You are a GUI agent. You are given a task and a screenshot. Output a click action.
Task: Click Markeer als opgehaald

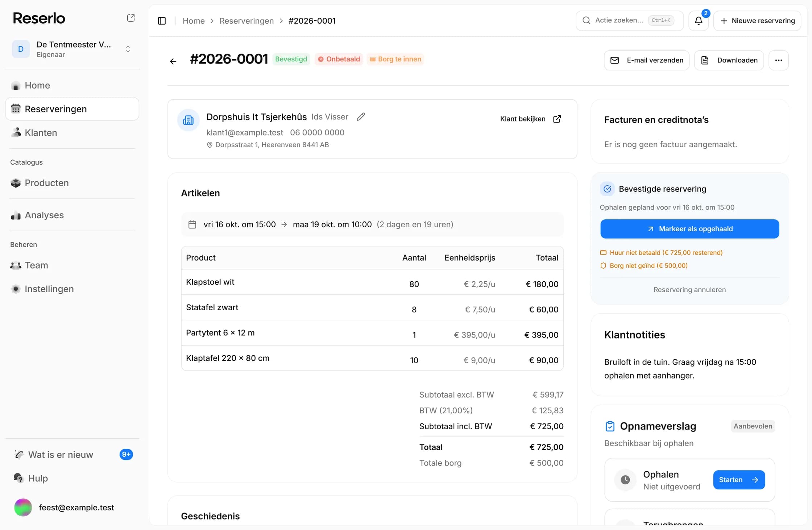click(x=689, y=229)
